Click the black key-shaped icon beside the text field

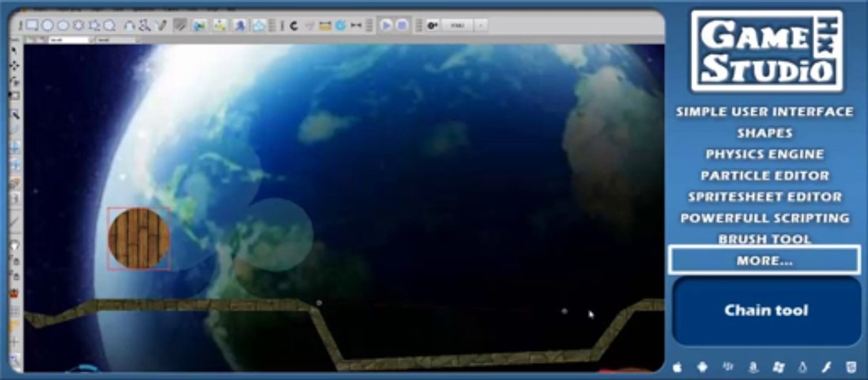coord(433,25)
